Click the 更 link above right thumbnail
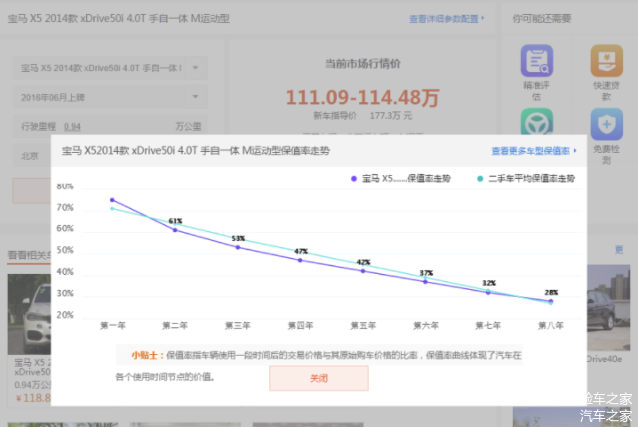 click(x=619, y=250)
